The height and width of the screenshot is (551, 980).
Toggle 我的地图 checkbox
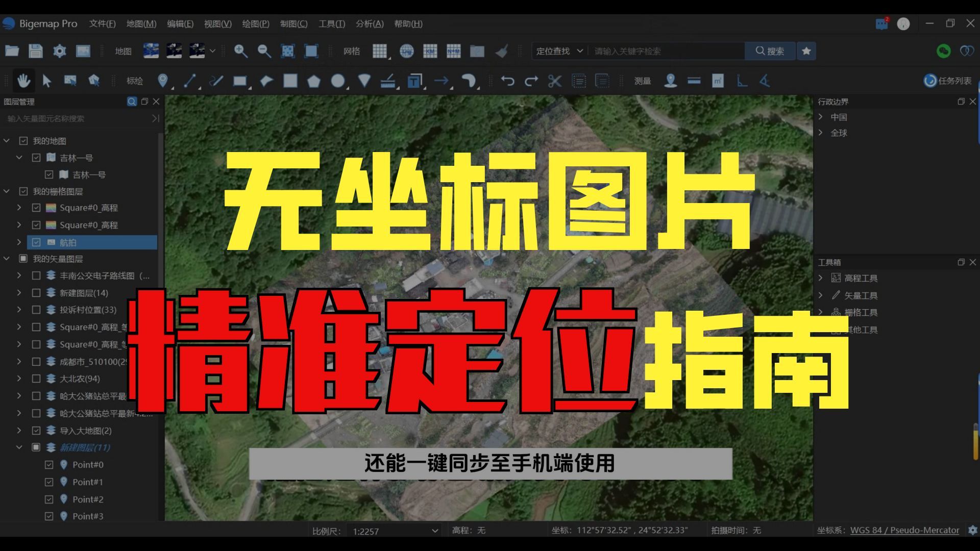tap(23, 141)
